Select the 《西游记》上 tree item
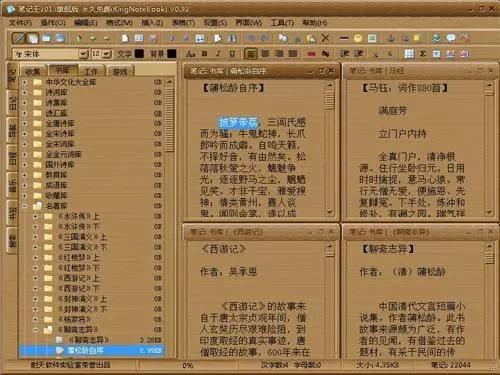 pyautogui.click(x=79, y=278)
